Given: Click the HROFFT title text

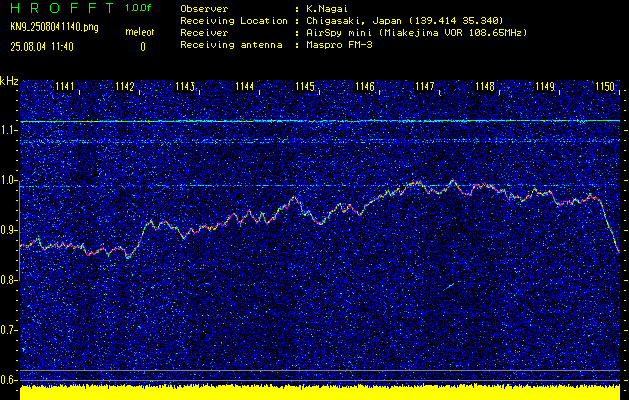Looking at the screenshot, I should [x=62, y=8].
